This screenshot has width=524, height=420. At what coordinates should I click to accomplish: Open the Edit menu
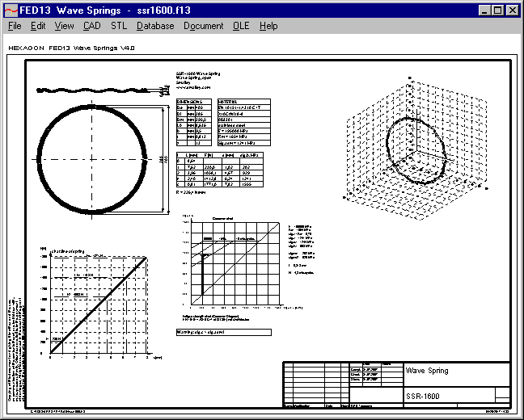38,26
